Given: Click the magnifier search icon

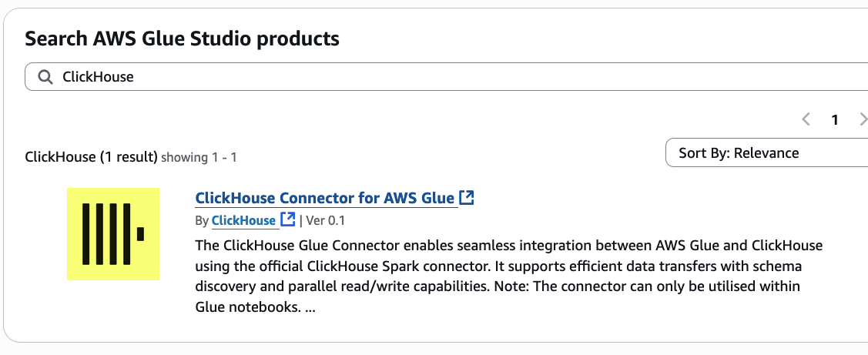Looking at the screenshot, I should tap(45, 76).
